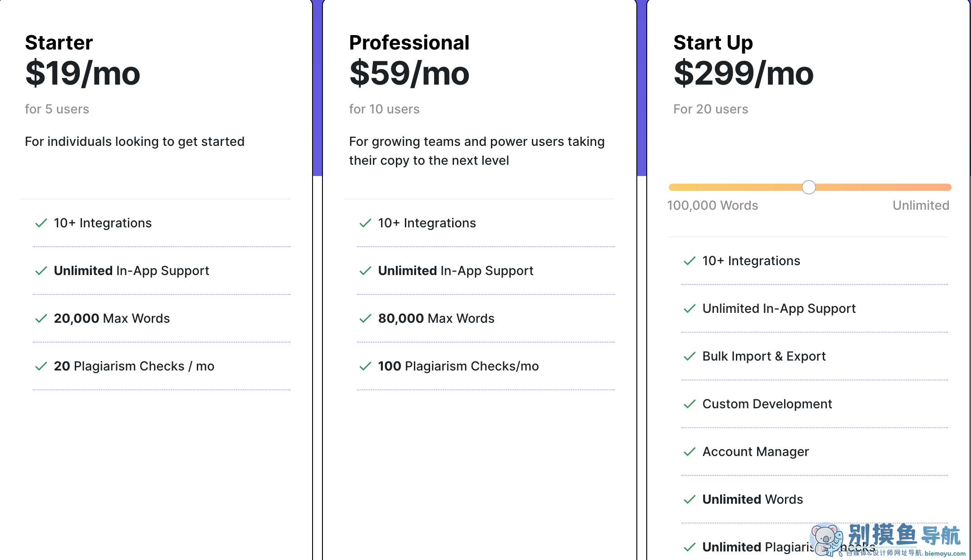
Task: Click the $299/mo price text
Action: [x=744, y=73]
